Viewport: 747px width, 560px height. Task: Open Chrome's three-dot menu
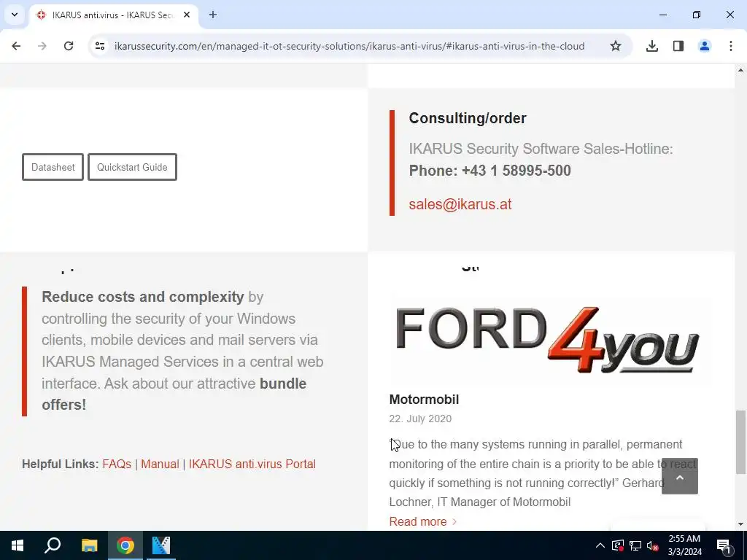pos(731,46)
